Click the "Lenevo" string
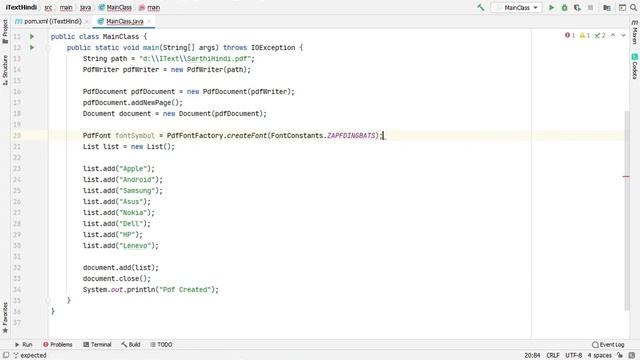Viewport: 640px width, 360px height. tap(135, 245)
